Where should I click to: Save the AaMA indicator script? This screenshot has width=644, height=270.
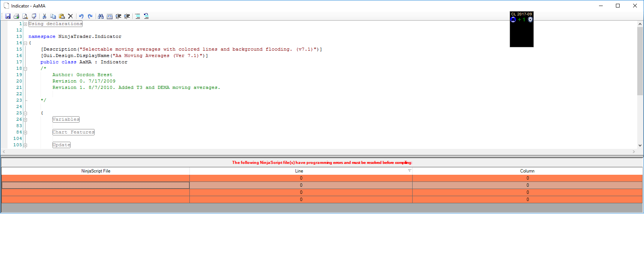pos(8,16)
